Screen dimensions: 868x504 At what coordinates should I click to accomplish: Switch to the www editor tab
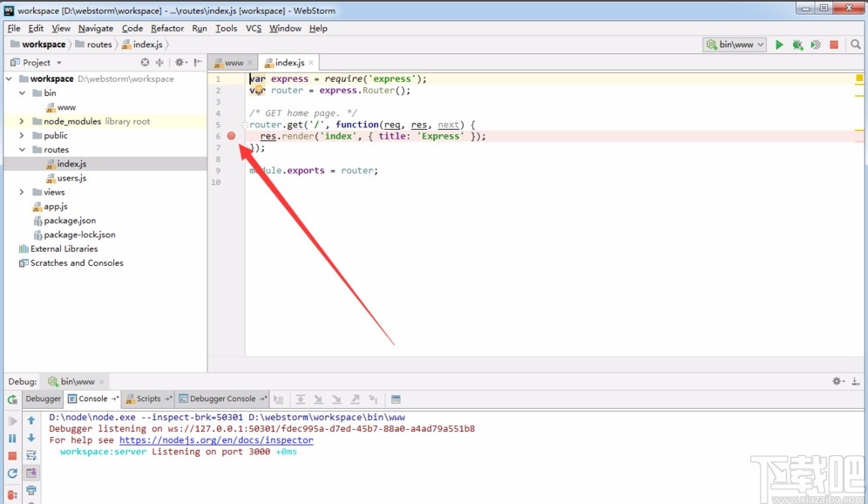(234, 63)
